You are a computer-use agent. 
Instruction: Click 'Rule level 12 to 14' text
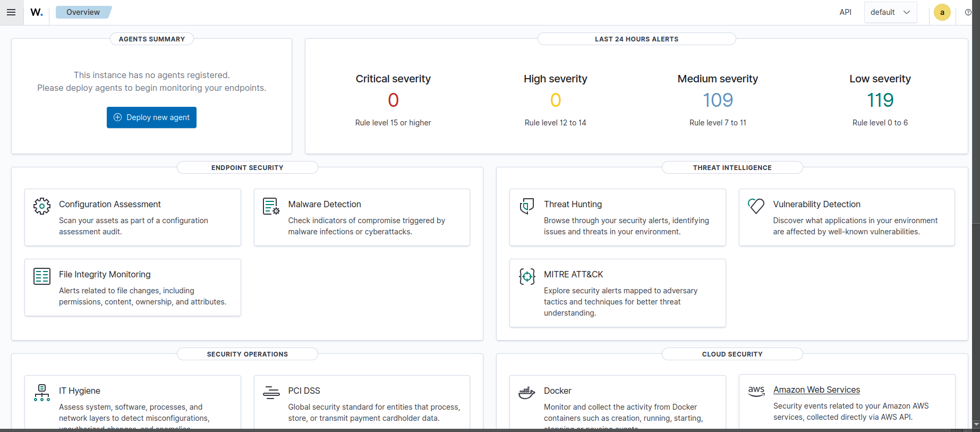(x=556, y=123)
